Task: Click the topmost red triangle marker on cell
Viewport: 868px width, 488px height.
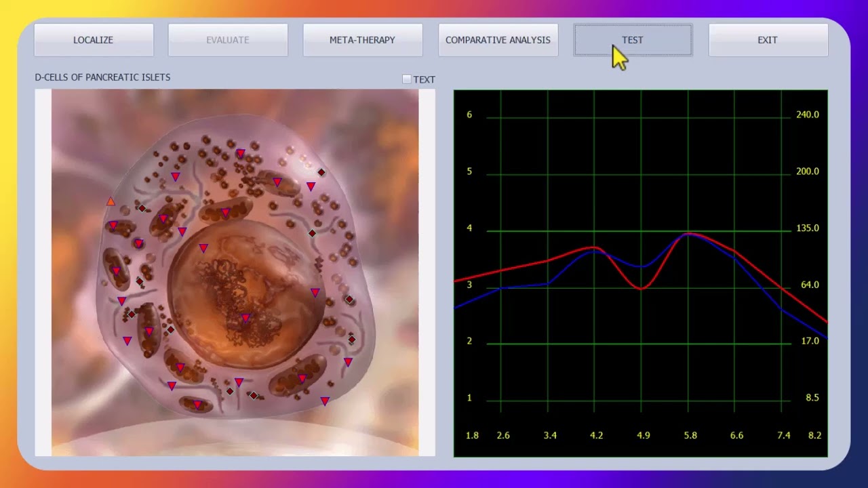Action: tap(240, 154)
